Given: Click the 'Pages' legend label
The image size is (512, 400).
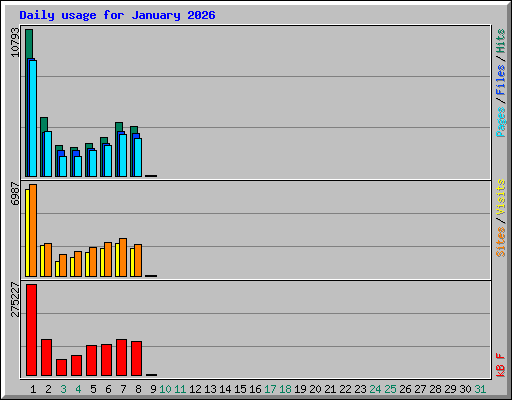Looking at the screenshot, I should (x=501, y=122).
